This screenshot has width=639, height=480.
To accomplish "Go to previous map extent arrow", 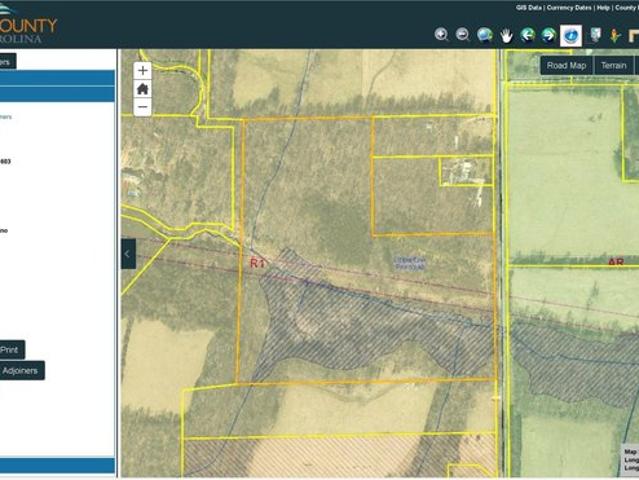I will point(527,35).
